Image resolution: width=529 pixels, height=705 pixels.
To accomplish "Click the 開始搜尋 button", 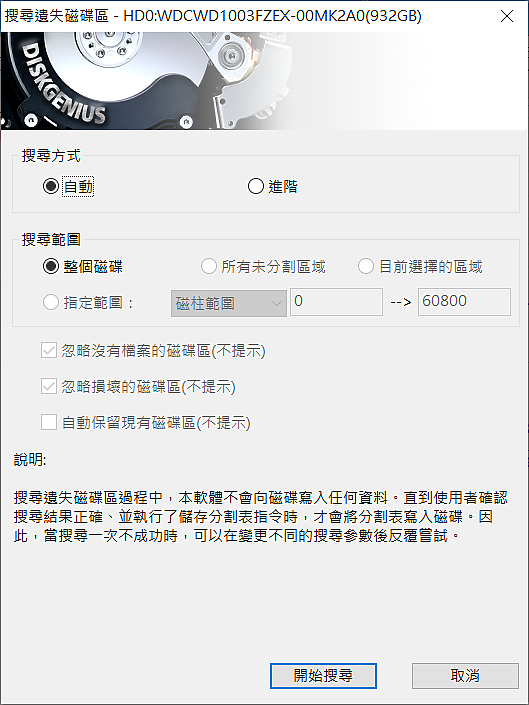I will [323, 675].
